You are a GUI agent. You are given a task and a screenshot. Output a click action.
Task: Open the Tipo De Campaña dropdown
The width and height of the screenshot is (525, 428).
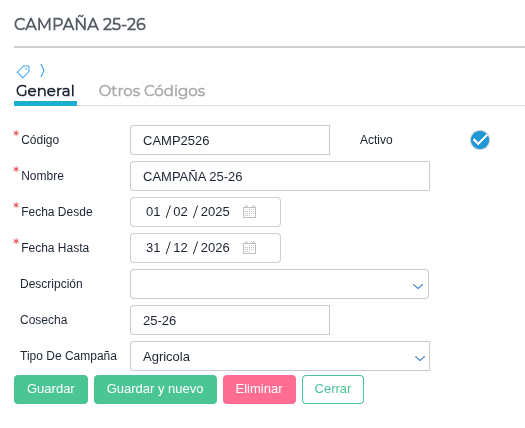click(280, 356)
